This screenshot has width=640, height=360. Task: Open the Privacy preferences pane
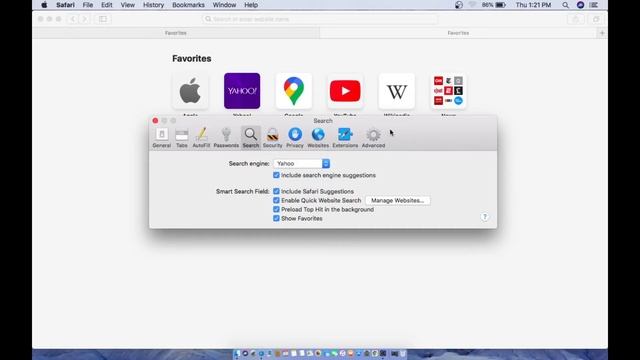[295, 138]
